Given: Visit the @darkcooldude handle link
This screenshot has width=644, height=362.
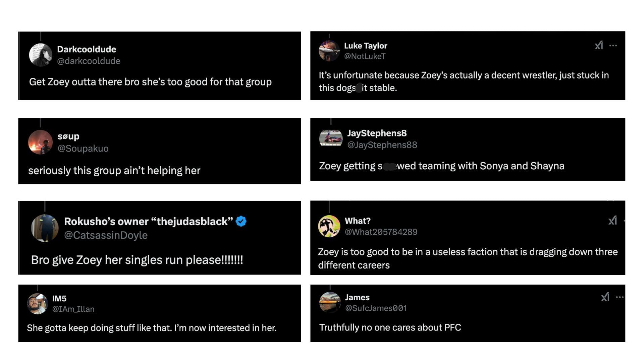Looking at the screenshot, I should [x=89, y=61].
